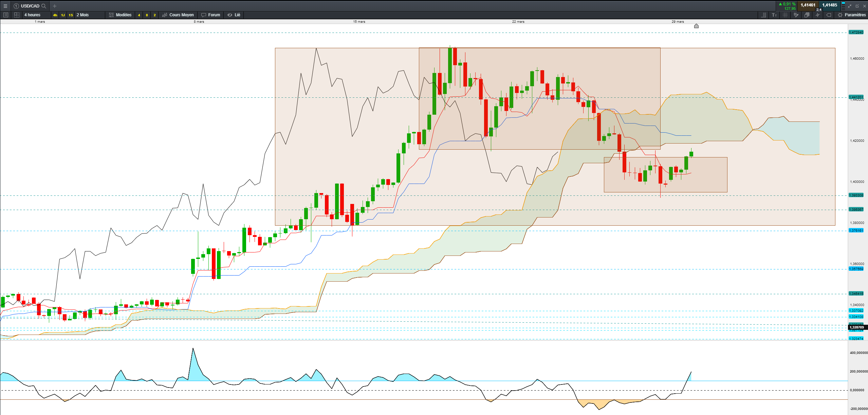The image size is (868, 415).
Task: Click the price tag label icon
Action: point(829,15)
